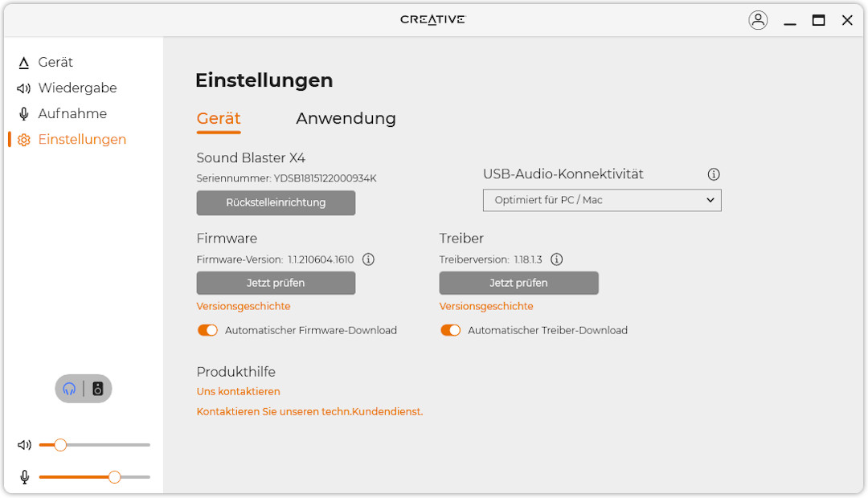Switch output to speakers icon
868x498 pixels.
98,389
